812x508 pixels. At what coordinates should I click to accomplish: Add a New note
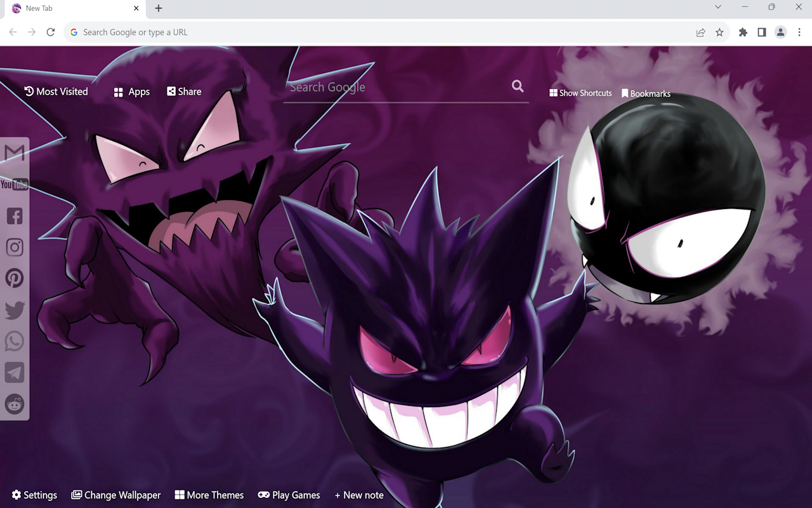(359, 495)
